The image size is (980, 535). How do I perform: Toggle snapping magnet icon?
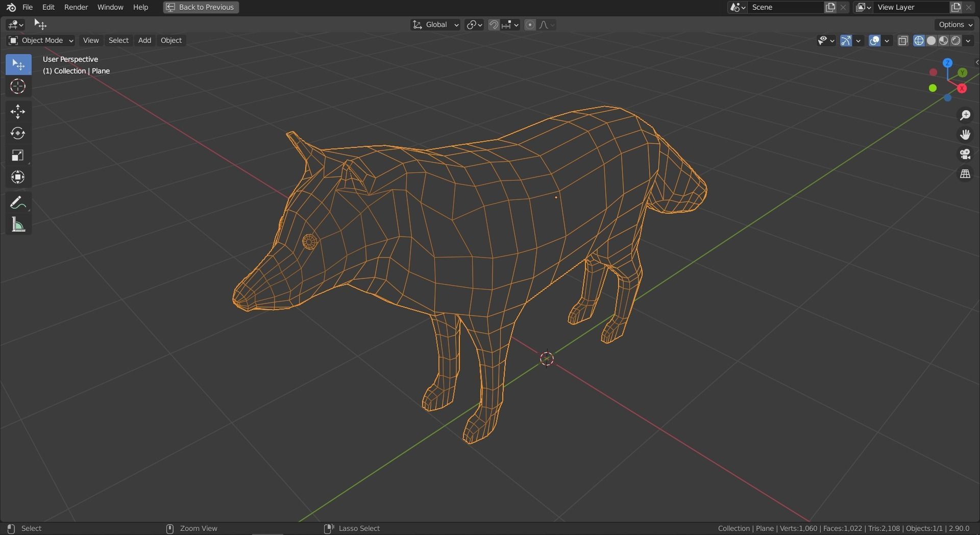click(494, 24)
